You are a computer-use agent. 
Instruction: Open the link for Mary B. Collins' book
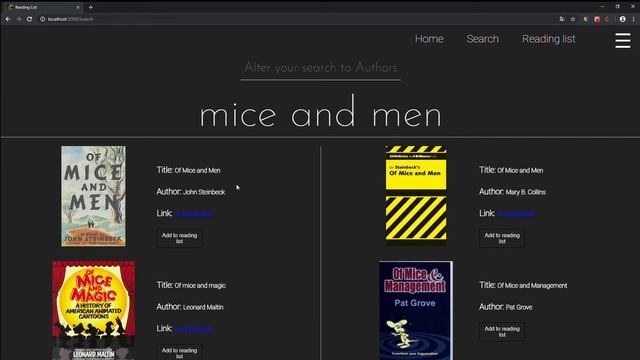click(516, 213)
